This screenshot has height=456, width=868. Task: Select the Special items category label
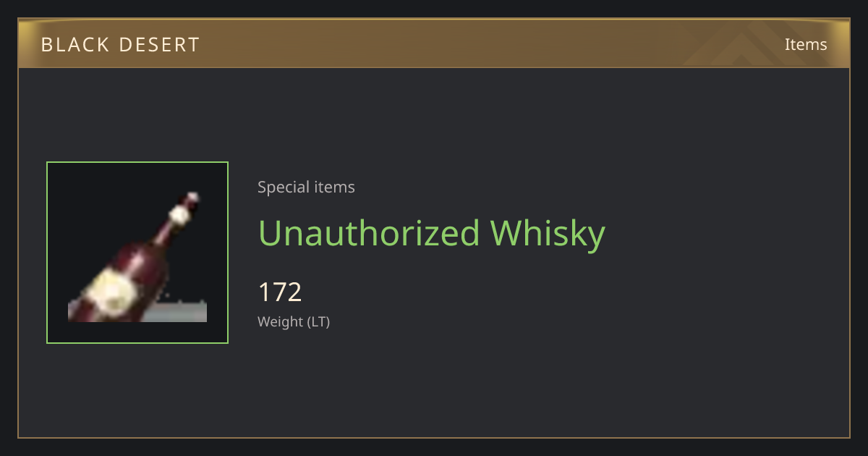(306, 187)
